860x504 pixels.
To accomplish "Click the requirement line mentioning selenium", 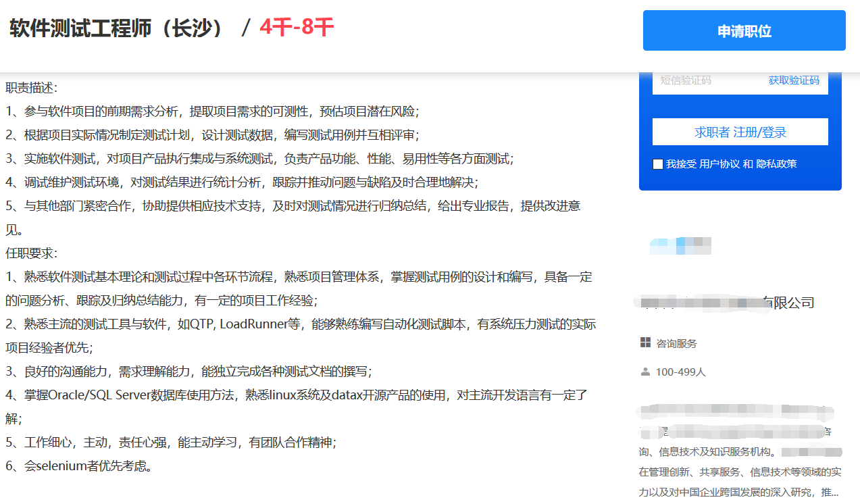I will [78, 465].
